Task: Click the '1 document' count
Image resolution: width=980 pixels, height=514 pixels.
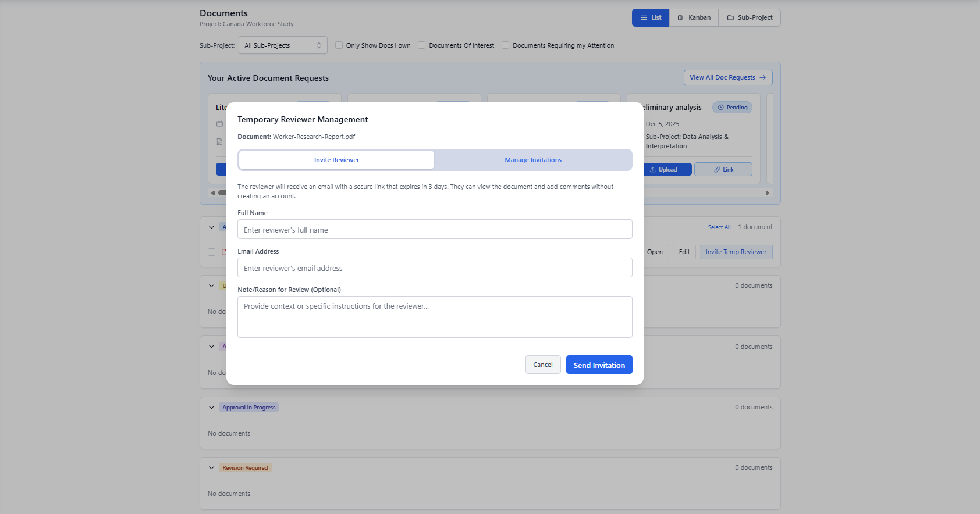Action: click(x=755, y=227)
